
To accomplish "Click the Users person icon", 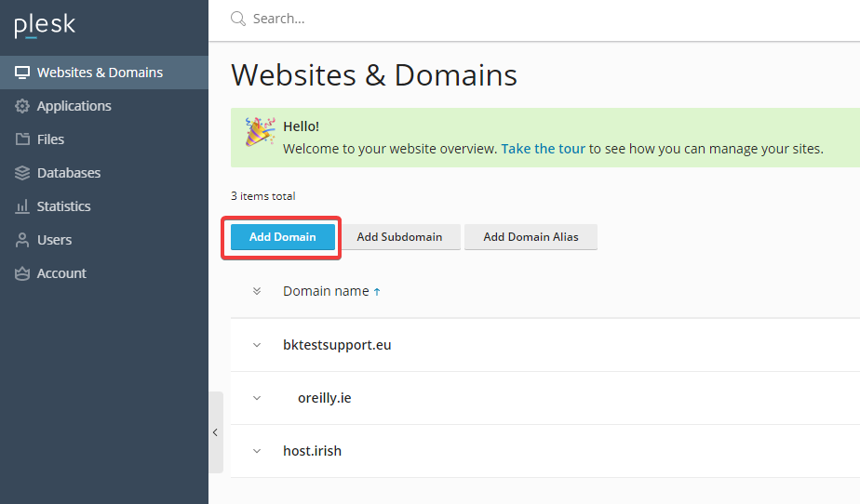I will (22, 240).
